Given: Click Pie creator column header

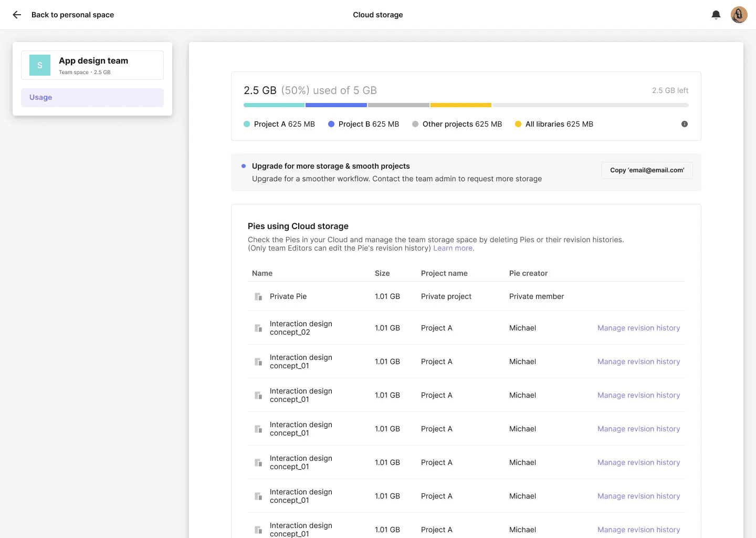Looking at the screenshot, I should tap(528, 273).
